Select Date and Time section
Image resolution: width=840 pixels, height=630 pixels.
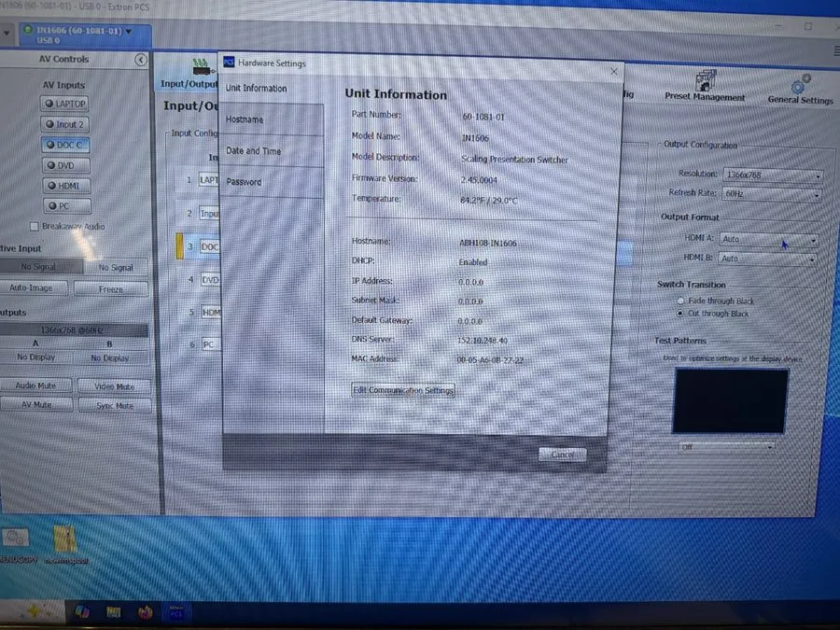click(x=273, y=151)
